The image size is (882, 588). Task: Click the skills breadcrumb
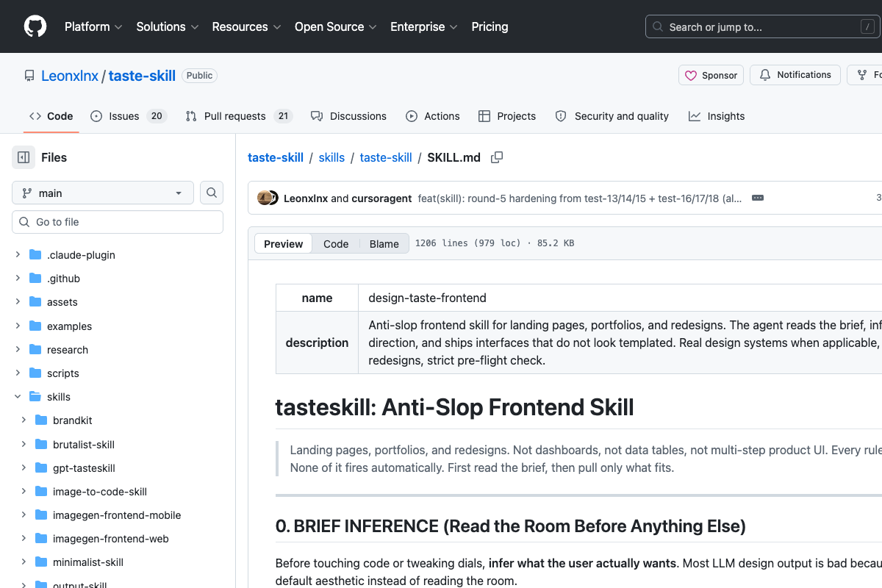coord(331,157)
